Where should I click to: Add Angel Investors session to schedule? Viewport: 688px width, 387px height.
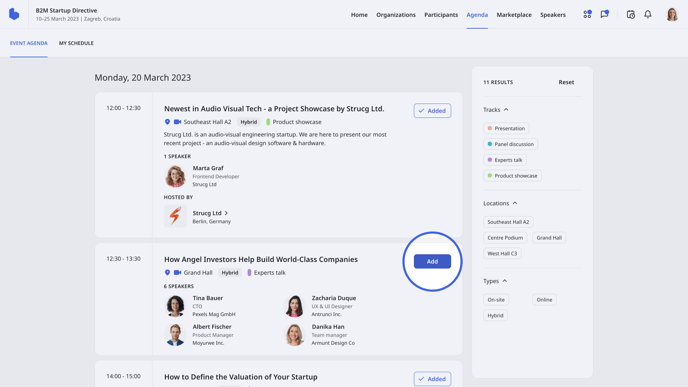point(432,262)
